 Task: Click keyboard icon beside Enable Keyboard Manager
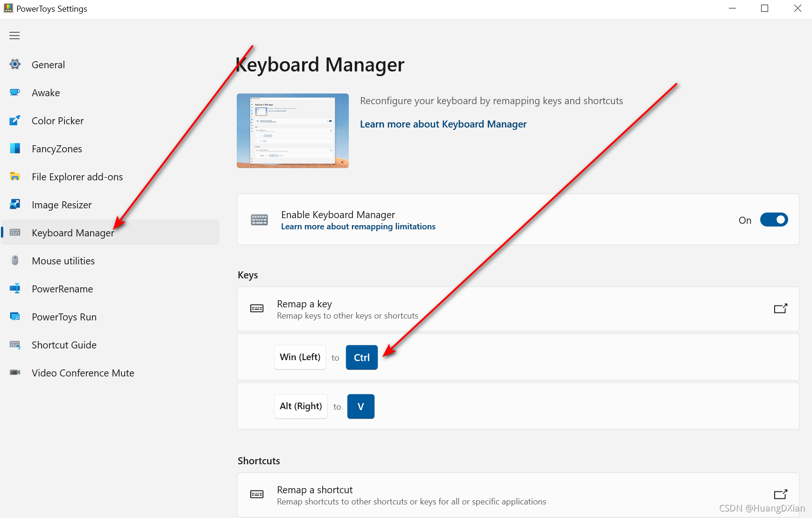259,220
